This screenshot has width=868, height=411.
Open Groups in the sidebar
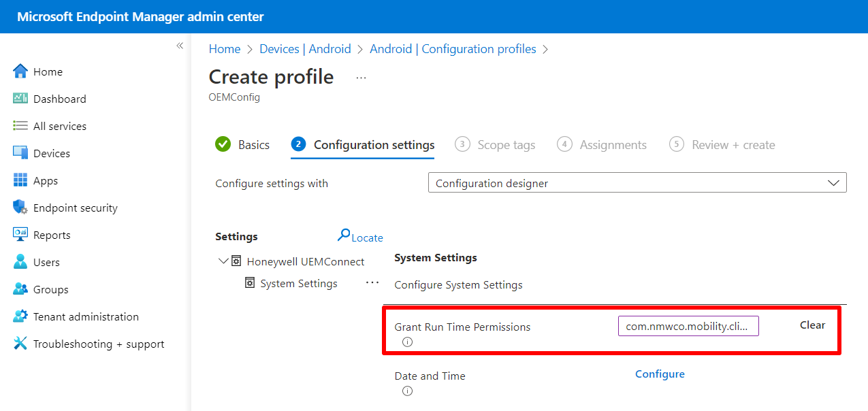(x=51, y=289)
